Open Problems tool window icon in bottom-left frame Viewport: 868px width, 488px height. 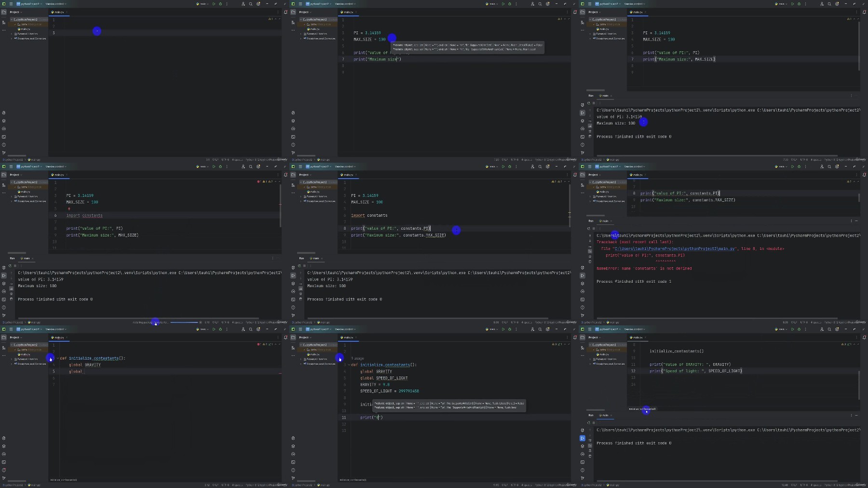coord(4,470)
